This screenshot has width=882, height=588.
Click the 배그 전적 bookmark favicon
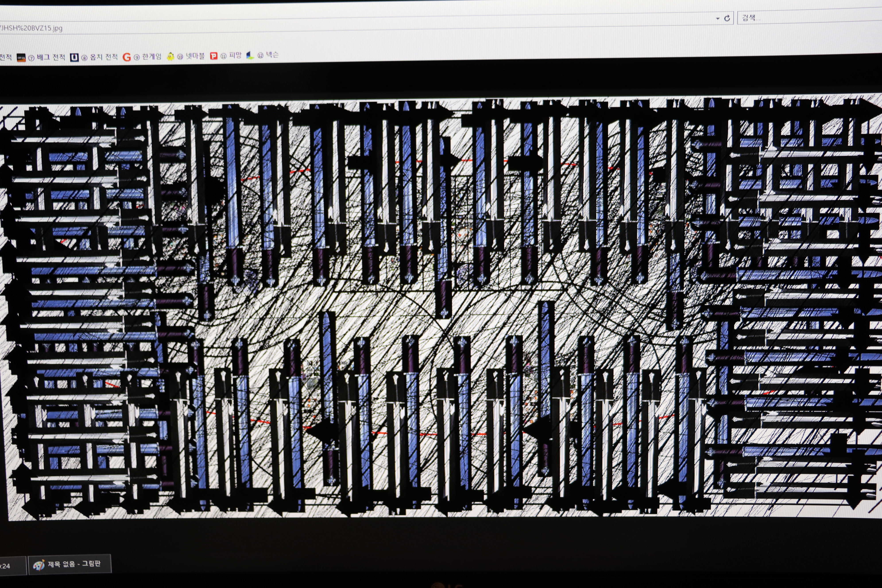pyautogui.click(x=21, y=58)
